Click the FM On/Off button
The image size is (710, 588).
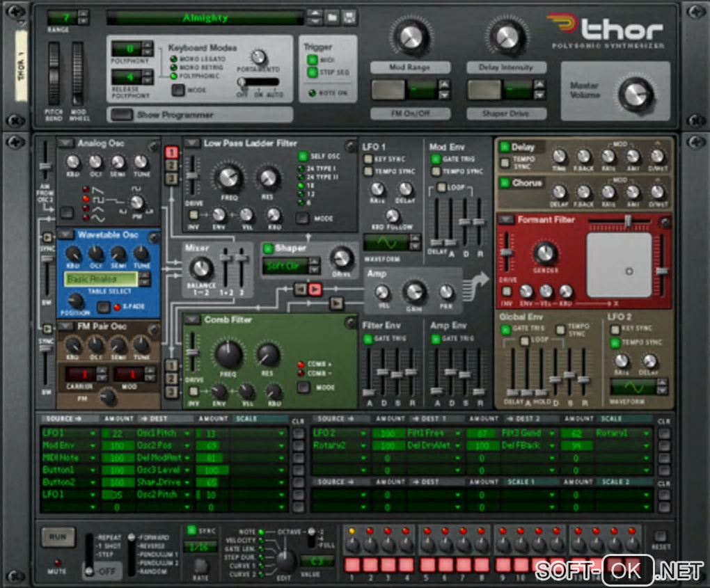(387, 90)
